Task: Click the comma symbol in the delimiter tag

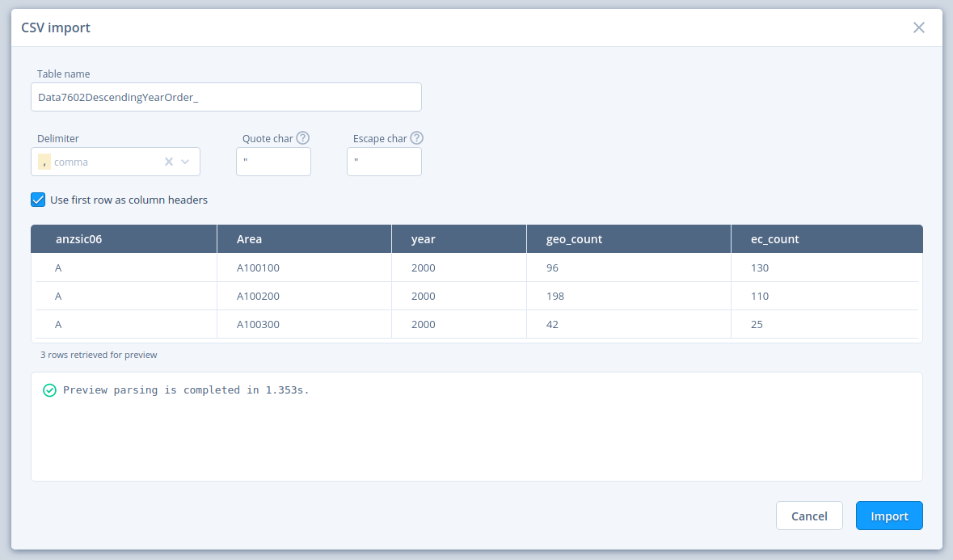Action: (x=44, y=161)
